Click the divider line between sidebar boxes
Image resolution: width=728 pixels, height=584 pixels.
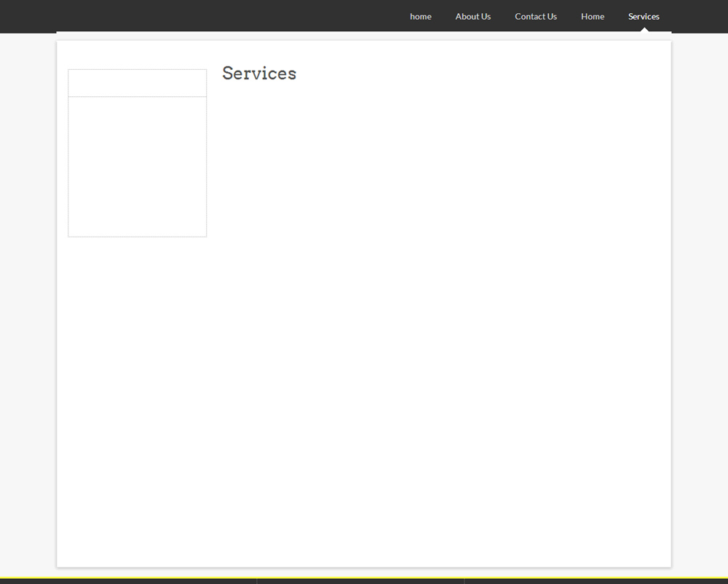pos(138,97)
